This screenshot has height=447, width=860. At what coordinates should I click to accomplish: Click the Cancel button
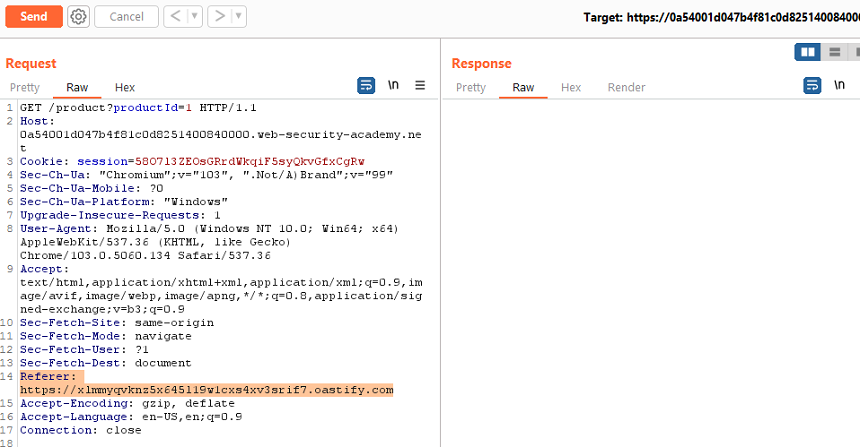pos(126,16)
